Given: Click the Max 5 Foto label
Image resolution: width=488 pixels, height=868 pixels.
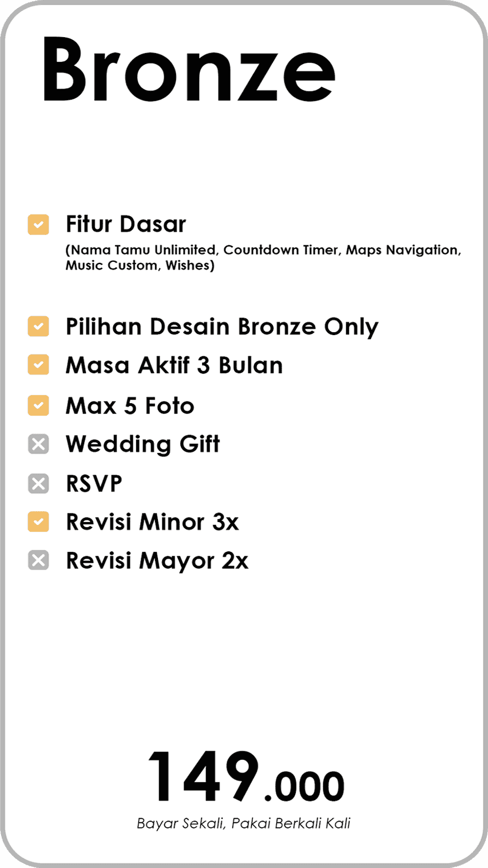Looking at the screenshot, I should pos(130,406).
